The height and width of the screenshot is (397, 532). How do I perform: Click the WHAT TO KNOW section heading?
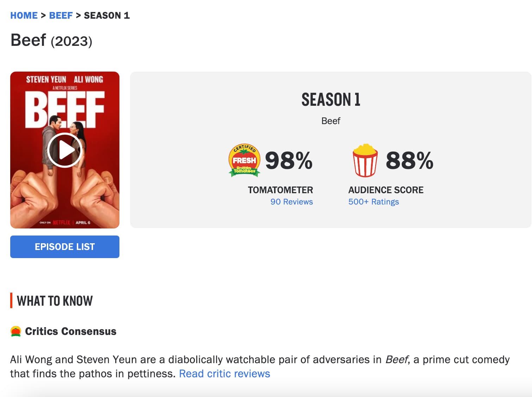tap(55, 301)
